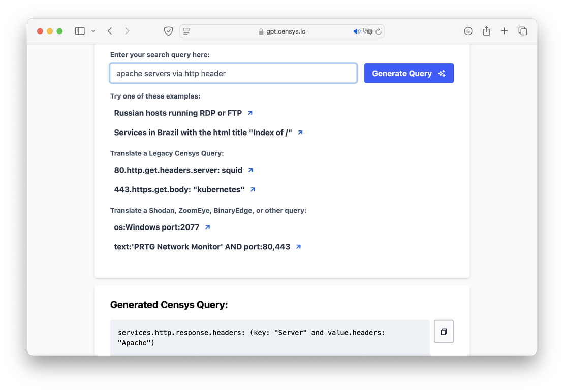Toggle the browser sidebar

click(x=80, y=31)
